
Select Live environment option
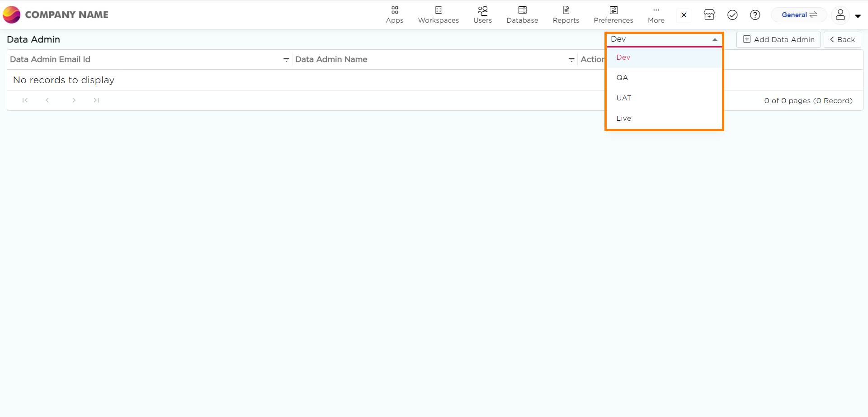623,118
